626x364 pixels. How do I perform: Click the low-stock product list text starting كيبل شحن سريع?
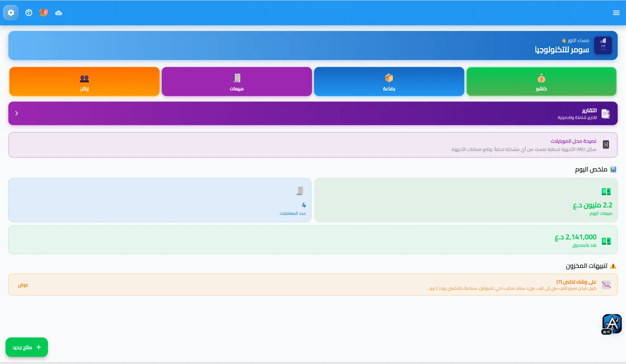tap(512, 288)
